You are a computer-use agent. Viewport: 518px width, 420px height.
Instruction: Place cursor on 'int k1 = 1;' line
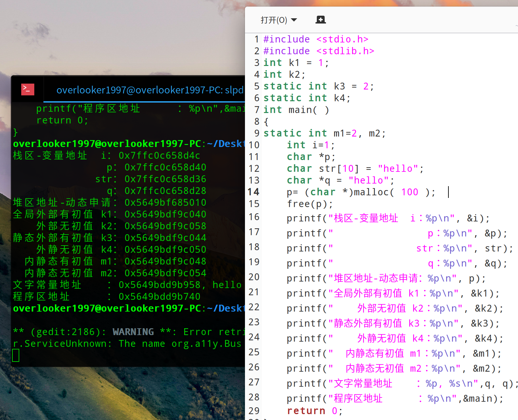coord(296,63)
